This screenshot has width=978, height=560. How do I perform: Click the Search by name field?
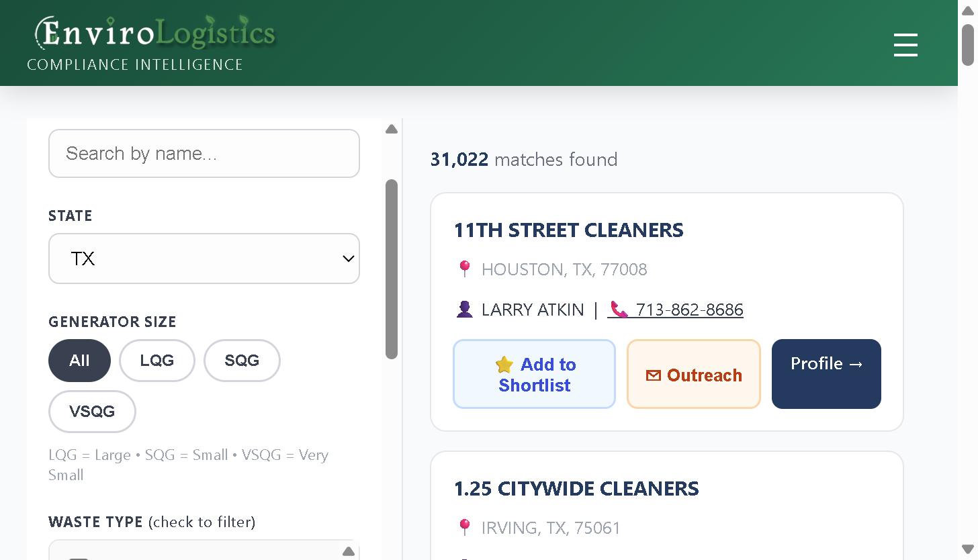(204, 154)
